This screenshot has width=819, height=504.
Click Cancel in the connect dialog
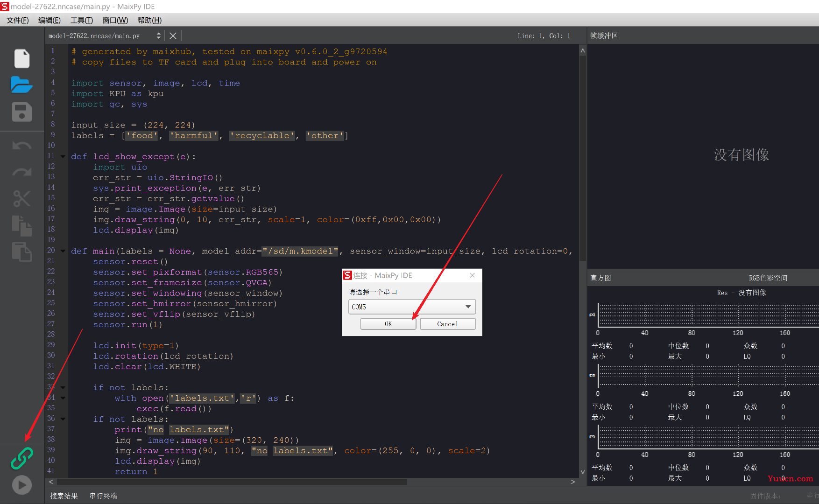[447, 324]
